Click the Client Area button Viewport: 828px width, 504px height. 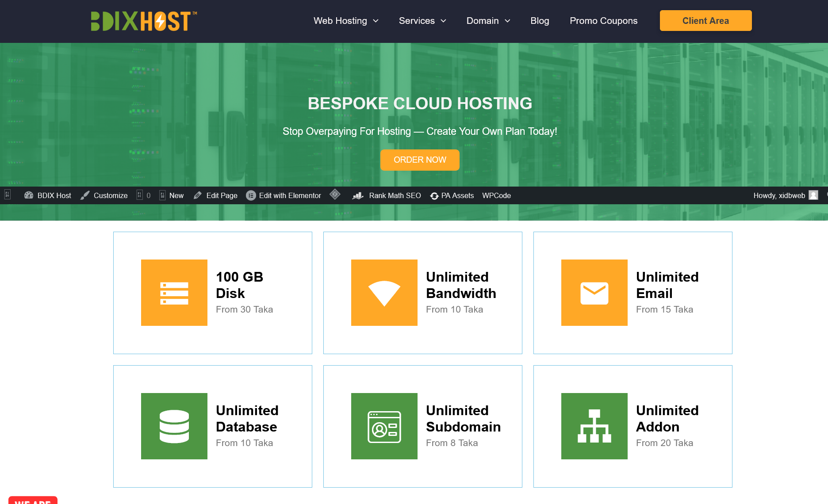point(706,21)
